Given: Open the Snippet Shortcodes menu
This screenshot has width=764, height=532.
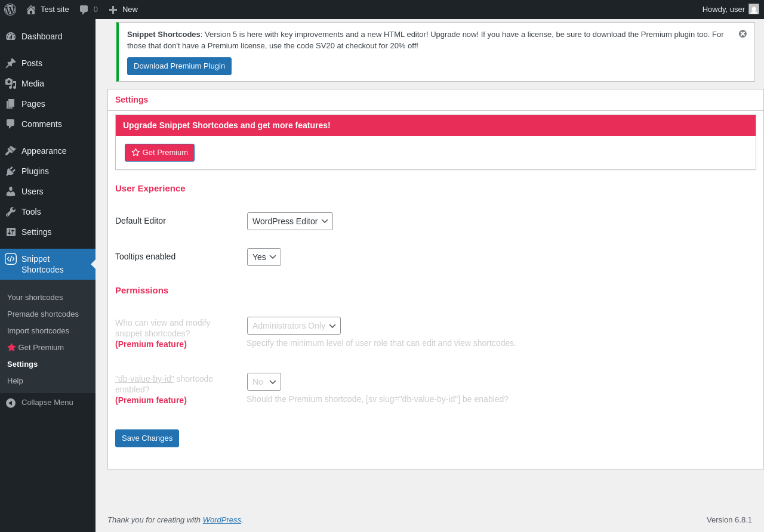Looking at the screenshot, I should pyautogui.click(x=48, y=264).
